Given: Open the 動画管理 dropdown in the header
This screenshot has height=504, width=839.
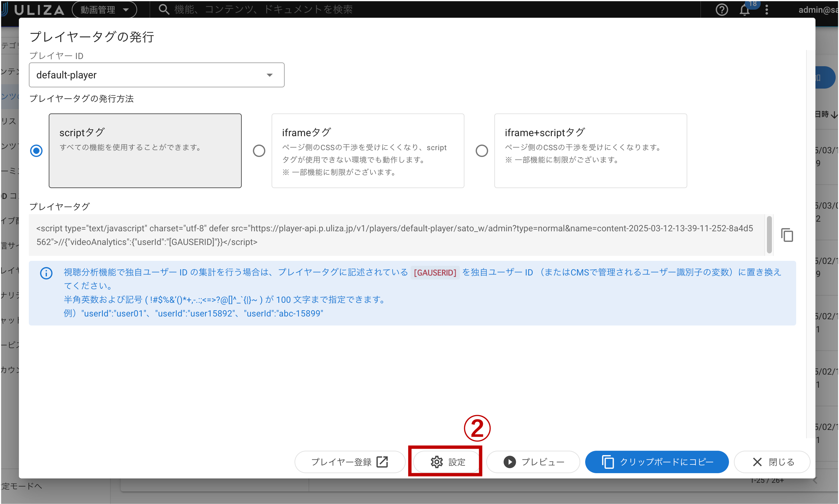Looking at the screenshot, I should point(104,9).
